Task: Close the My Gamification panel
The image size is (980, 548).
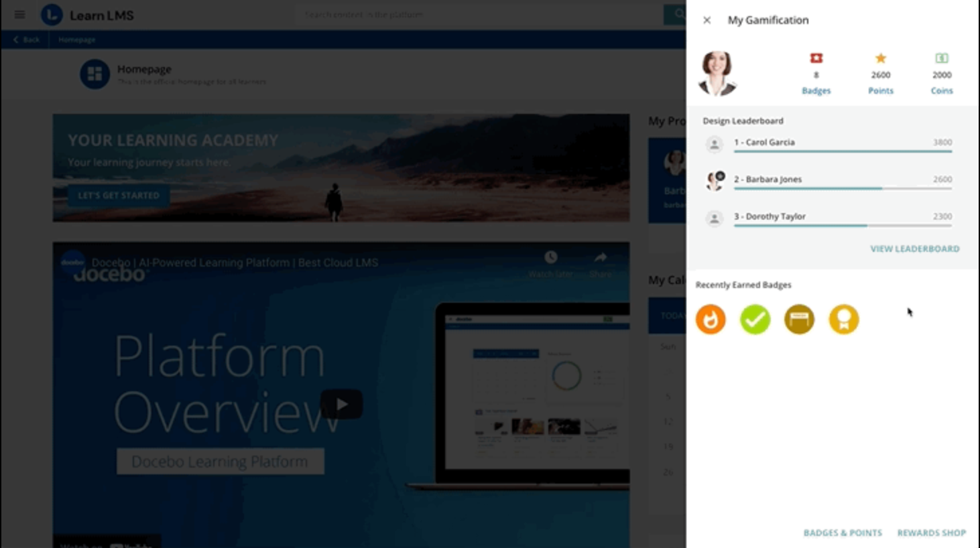Action: point(707,20)
